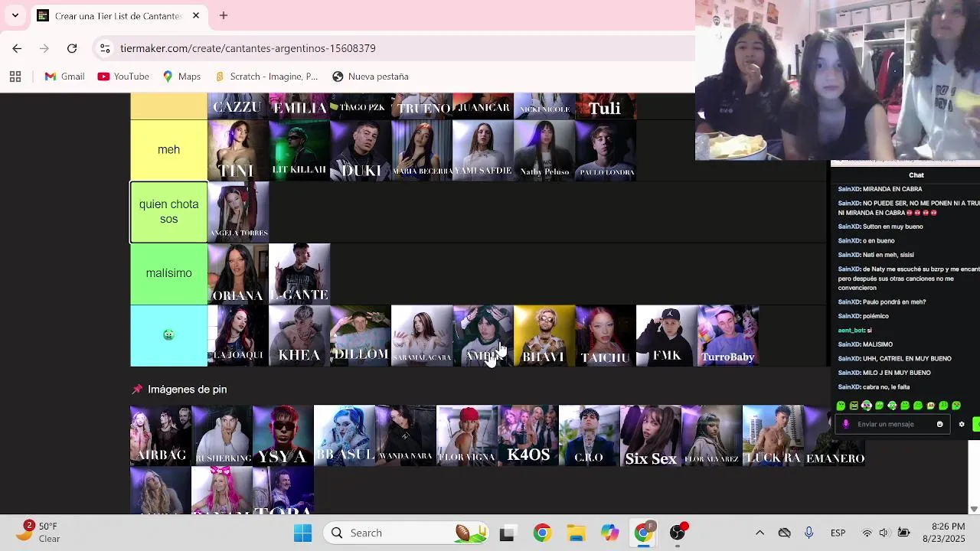This screenshot has height=551, width=980.
Task: Open the Gmail bookmark
Action: click(64, 77)
